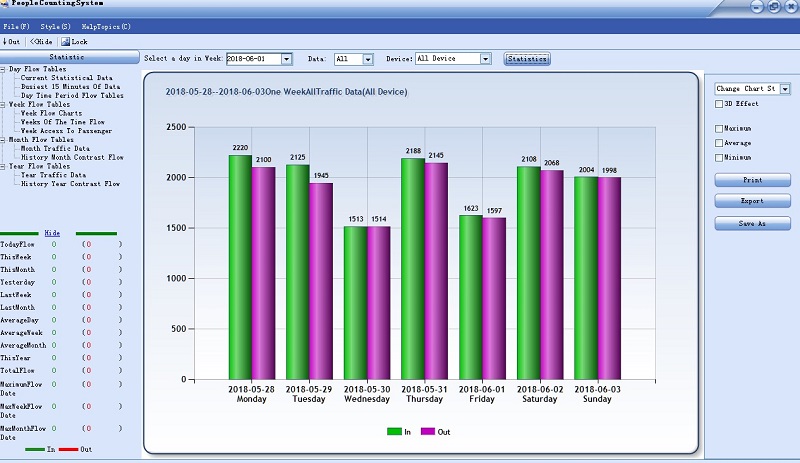Viewport: 800px width, 463px height.
Task: Click the date field showing 2018-06-01
Action: 254,59
